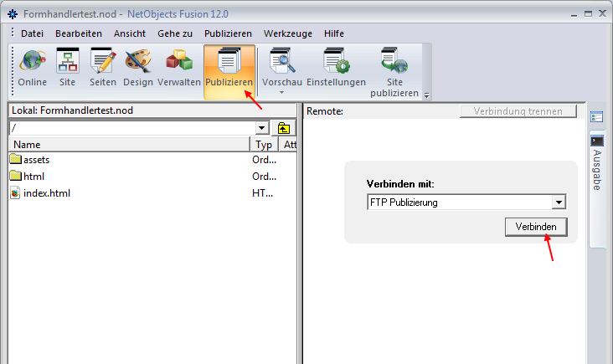This screenshot has width=613, height=364.
Task: Open the properties panel icon above Ausgabe
Action: click(596, 117)
